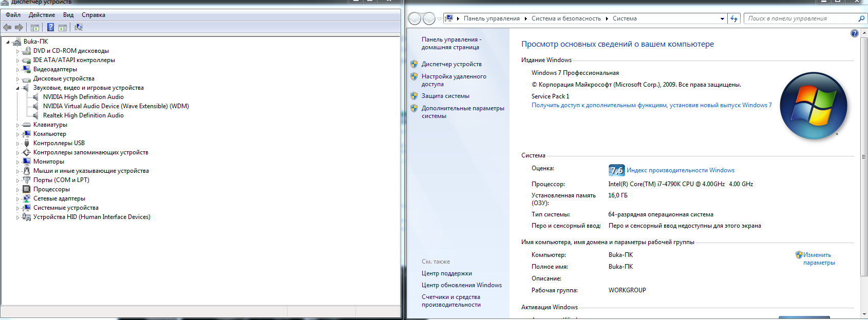868x320 pixels.
Task: Select NVIDIA Virtual Audio Device (Wave Extensible) item
Action: [x=116, y=106]
